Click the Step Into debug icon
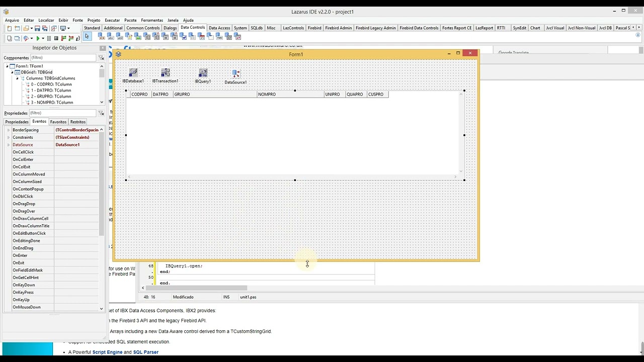Image resolution: width=644 pixels, height=362 pixels. click(x=63, y=38)
